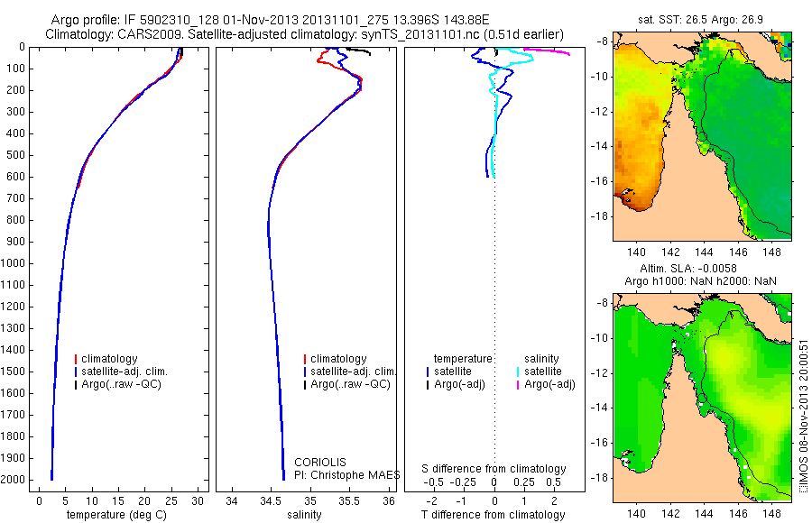The height and width of the screenshot is (523, 812).
Task: Click the red climatology marker in temperature legend
Action: click(76, 359)
